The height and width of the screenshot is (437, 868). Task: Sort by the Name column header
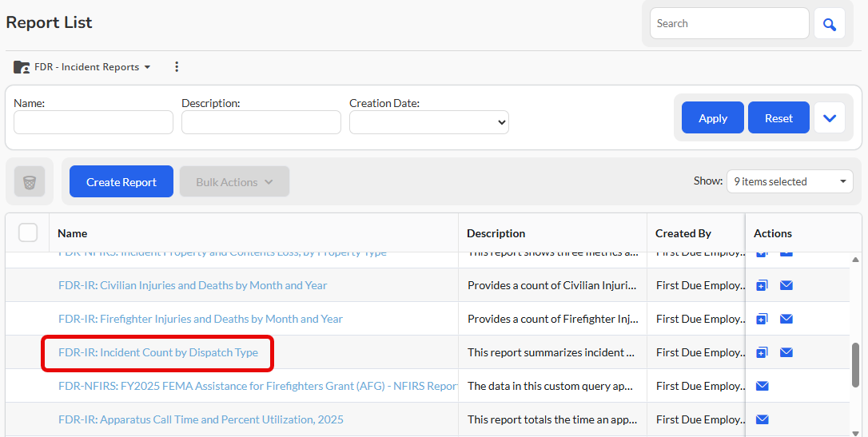(x=73, y=233)
